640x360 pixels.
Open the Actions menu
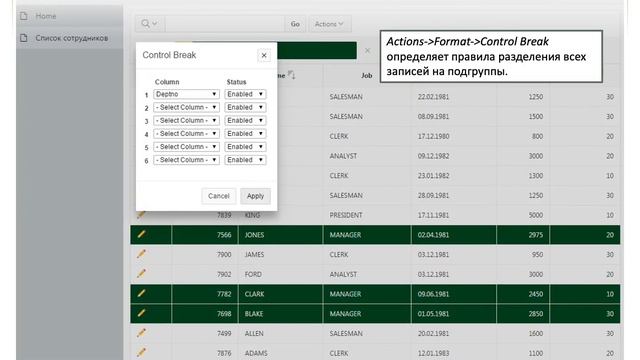[329, 24]
